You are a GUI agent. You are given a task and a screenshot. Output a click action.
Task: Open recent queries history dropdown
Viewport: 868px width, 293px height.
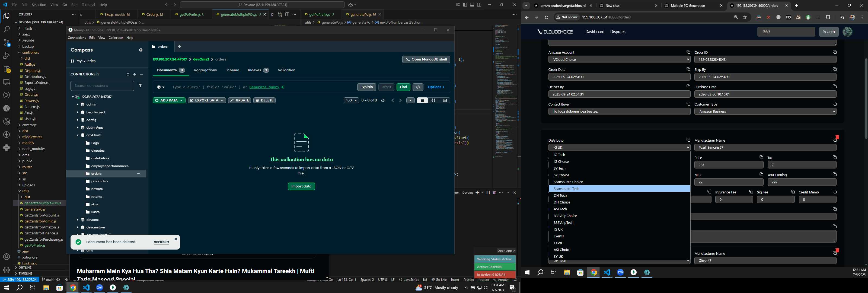click(x=161, y=87)
